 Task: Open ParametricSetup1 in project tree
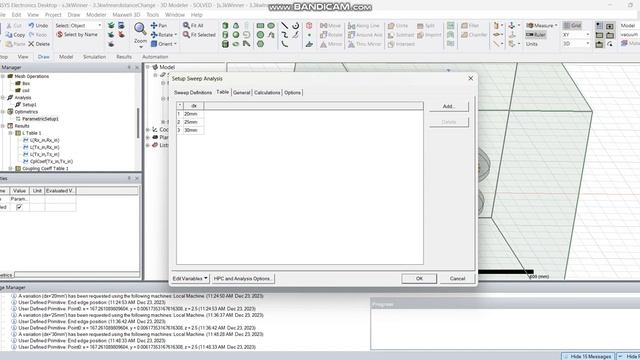point(40,119)
